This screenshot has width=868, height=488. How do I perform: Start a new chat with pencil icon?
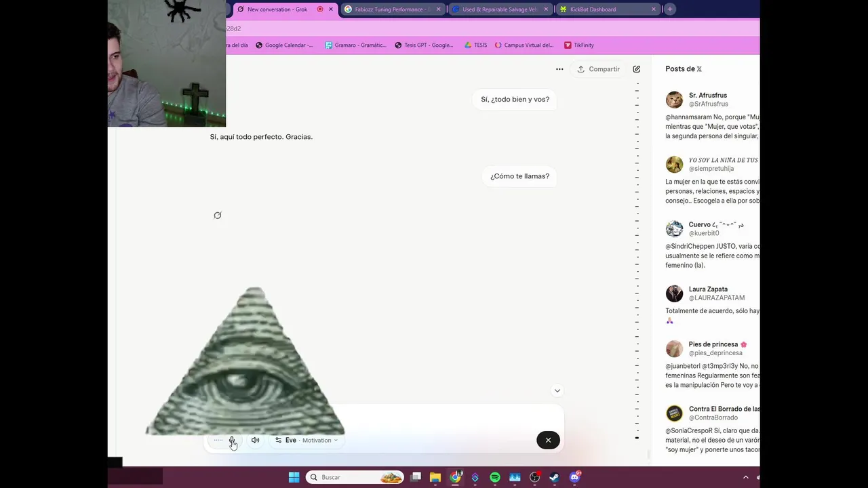pyautogui.click(x=636, y=69)
